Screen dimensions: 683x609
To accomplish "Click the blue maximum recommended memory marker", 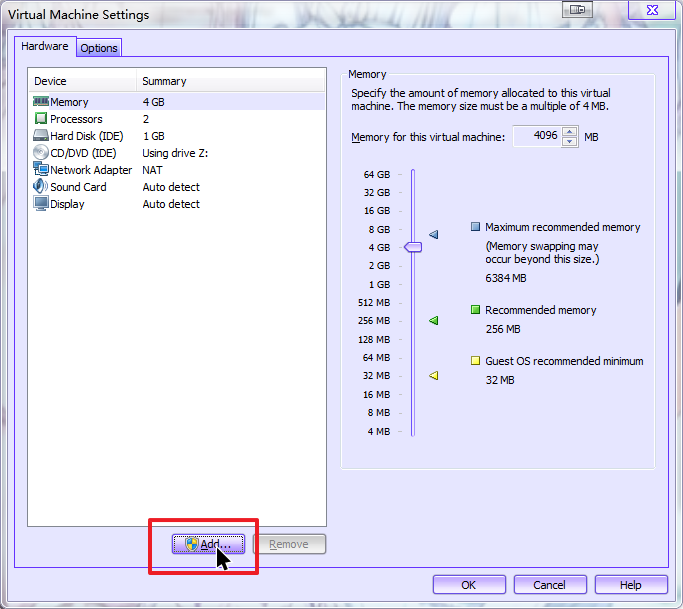I will (x=434, y=235).
